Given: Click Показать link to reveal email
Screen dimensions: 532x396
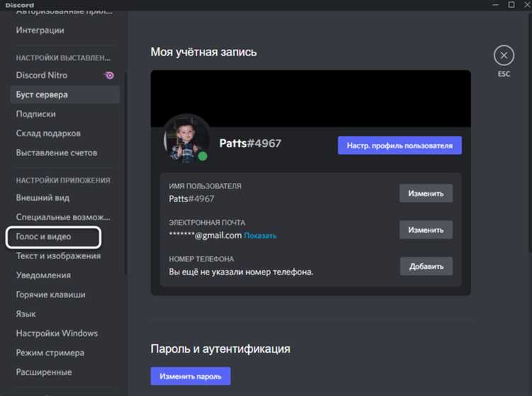Looking at the screenshot, I should click(260, 236).
